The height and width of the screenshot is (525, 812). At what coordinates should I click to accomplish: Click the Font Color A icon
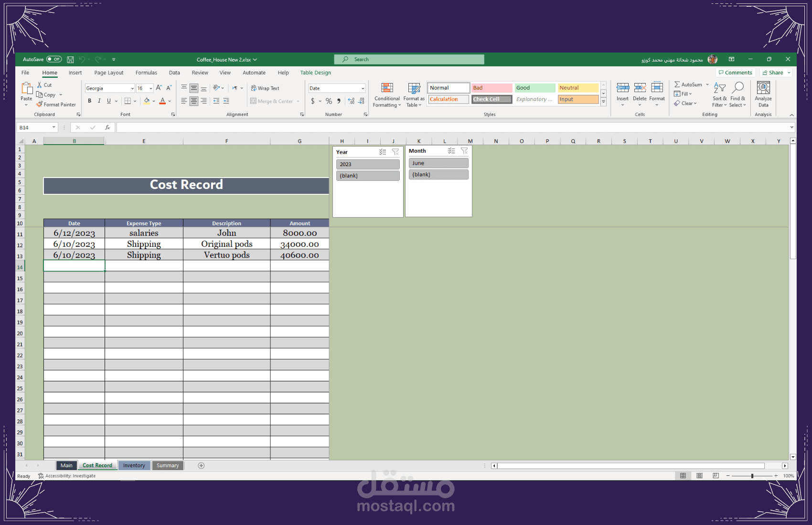coord(162,101)
